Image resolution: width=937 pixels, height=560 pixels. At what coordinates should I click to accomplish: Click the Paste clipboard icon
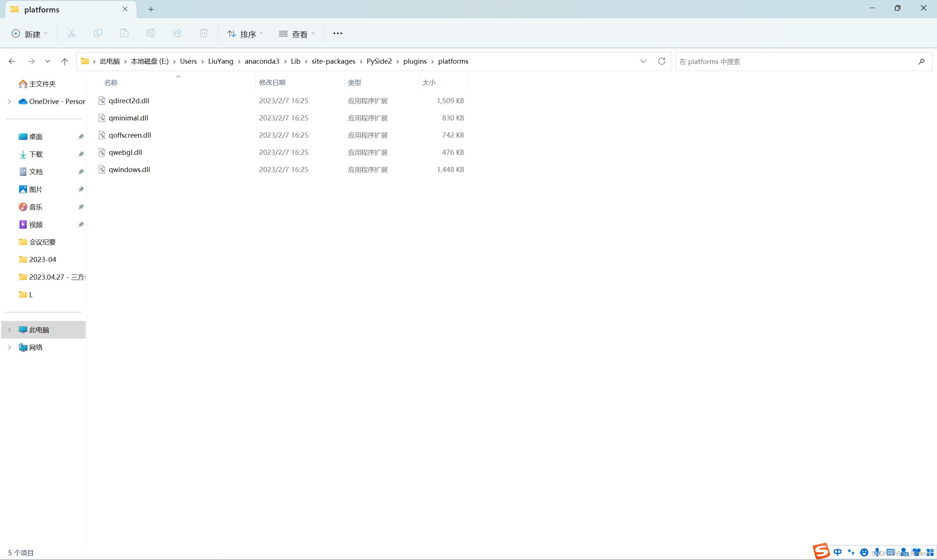(x=124, y=33)
